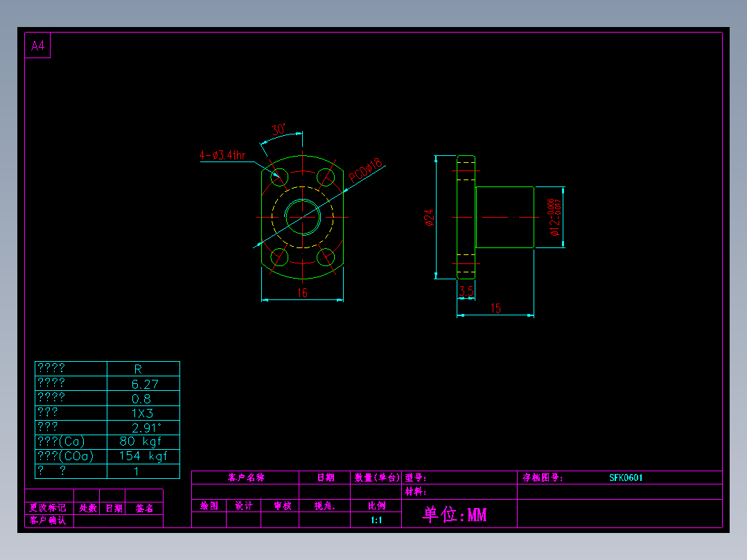Click the A4 sheet size label
This screenshot has height=560, width=747.
click(x=37, y=46)
